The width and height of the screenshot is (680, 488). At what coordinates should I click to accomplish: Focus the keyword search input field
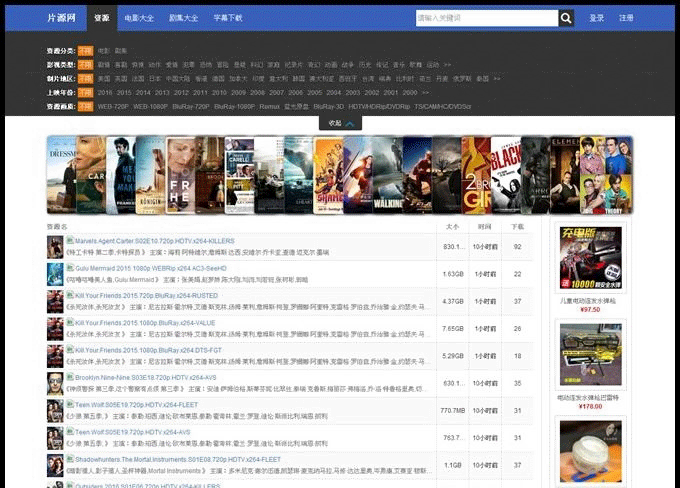coord(487,18)
